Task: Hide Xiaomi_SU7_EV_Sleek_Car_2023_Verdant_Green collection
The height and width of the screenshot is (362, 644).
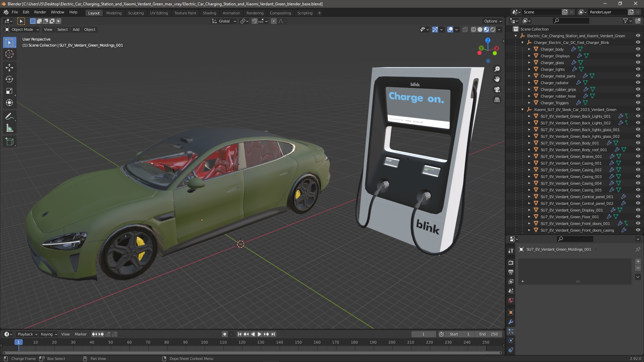Action: click(638, 109)
